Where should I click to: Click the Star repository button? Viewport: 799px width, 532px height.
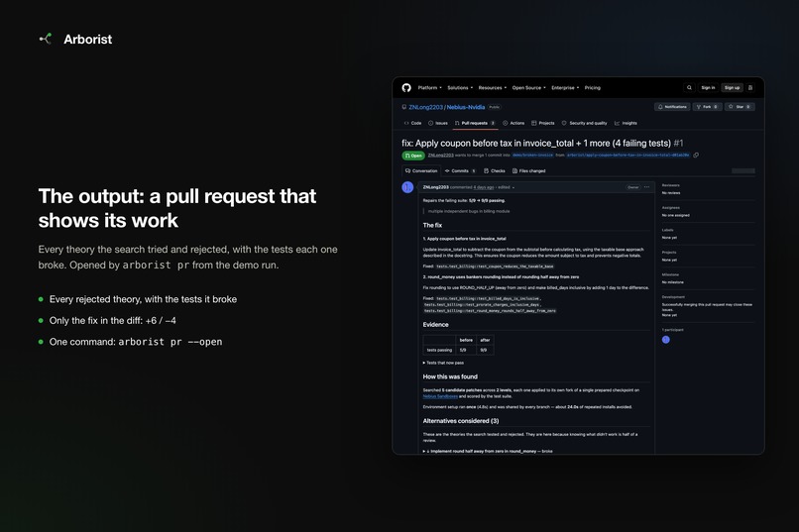tap(740, 107)
